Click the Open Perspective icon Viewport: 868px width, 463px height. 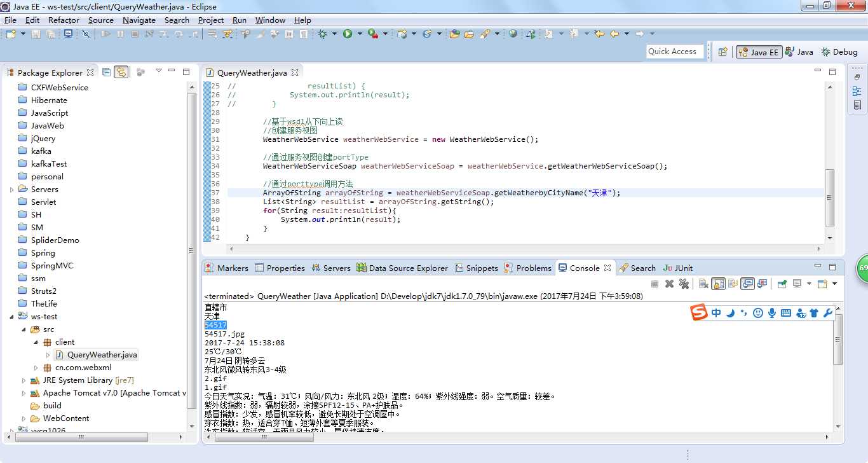click(x=722, y=52)
